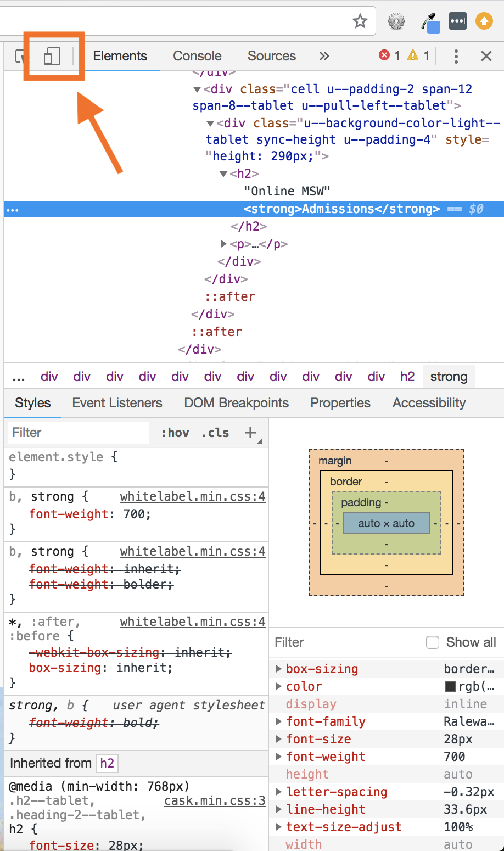Viewport: 504px width, 851px height.
Task: Open the cask.min.css:3 source link
Action: point(215,800)
